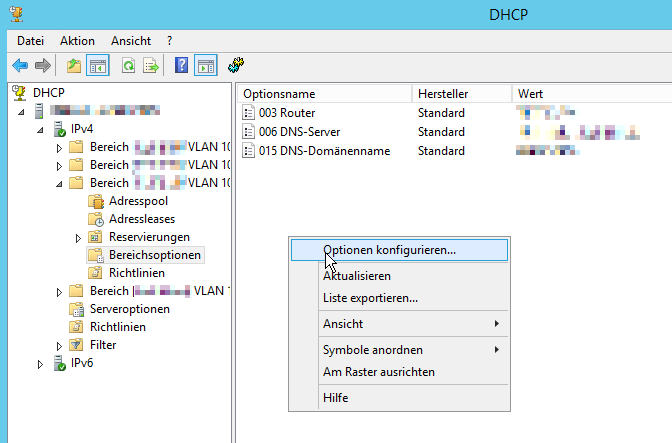Toggle the action pane toolbar icon
The width and height of the screenshot is (672, 443).
click(205, 66)
